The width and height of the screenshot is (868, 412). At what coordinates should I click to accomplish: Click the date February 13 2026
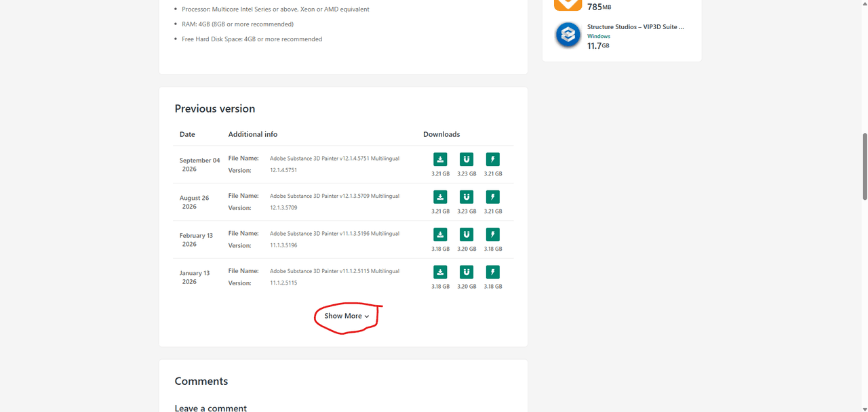[x=196, y=240]
